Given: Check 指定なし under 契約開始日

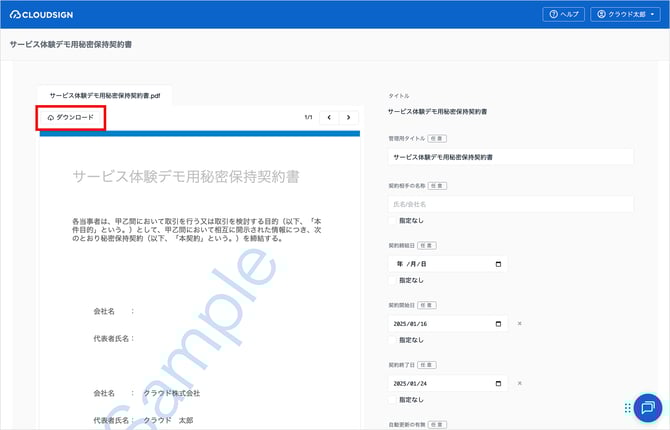Looking at the screenshot, I should click(x=392, y=341).
